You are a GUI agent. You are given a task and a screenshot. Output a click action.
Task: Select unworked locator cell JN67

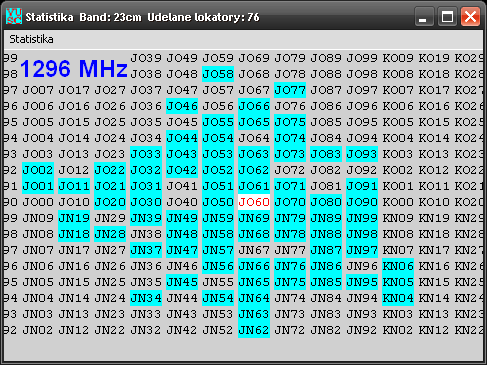click(x=254, y=250)
